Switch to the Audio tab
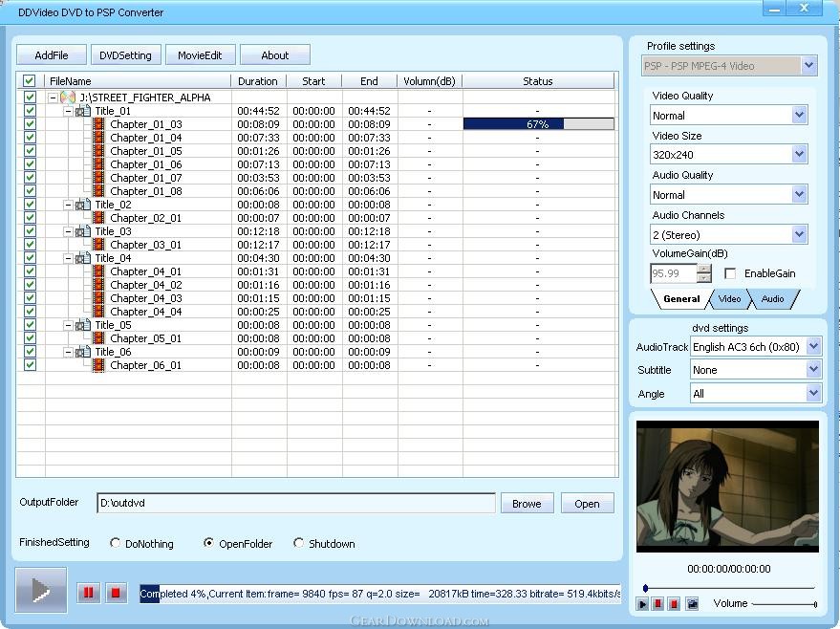The width and height of the screenshot is (840, 629). pos(772,299)
